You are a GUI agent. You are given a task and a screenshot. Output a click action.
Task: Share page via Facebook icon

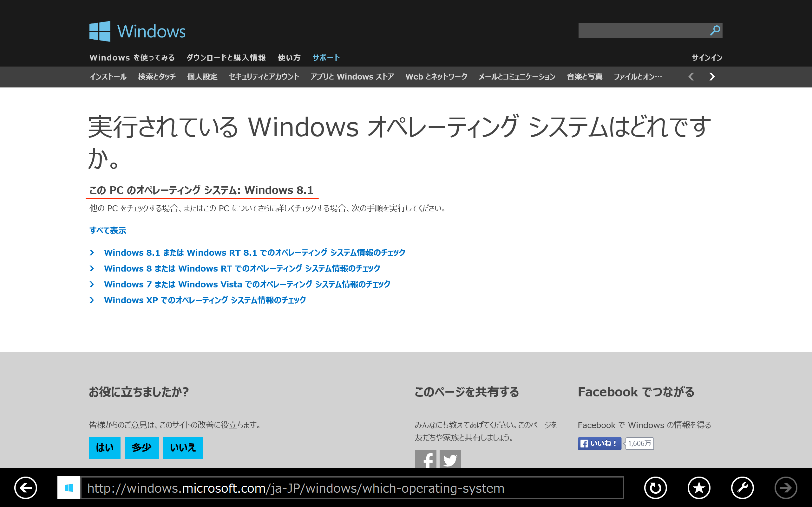[425, 459]
